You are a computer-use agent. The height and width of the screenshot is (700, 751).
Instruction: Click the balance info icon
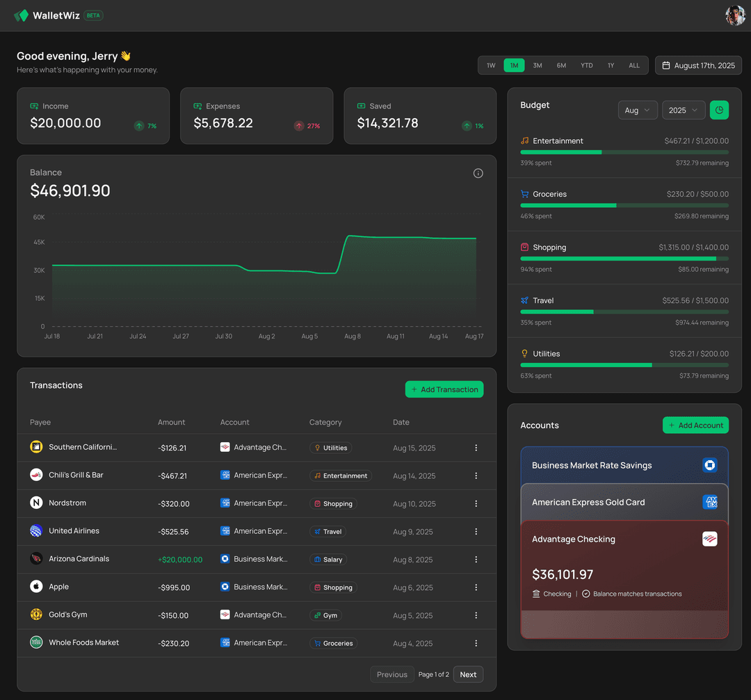point(478,173)
